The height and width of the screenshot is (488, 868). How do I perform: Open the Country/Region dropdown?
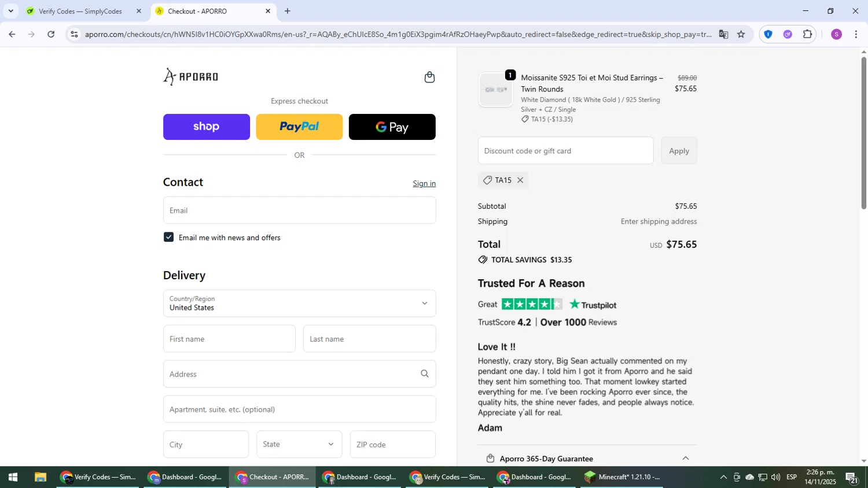299,304
